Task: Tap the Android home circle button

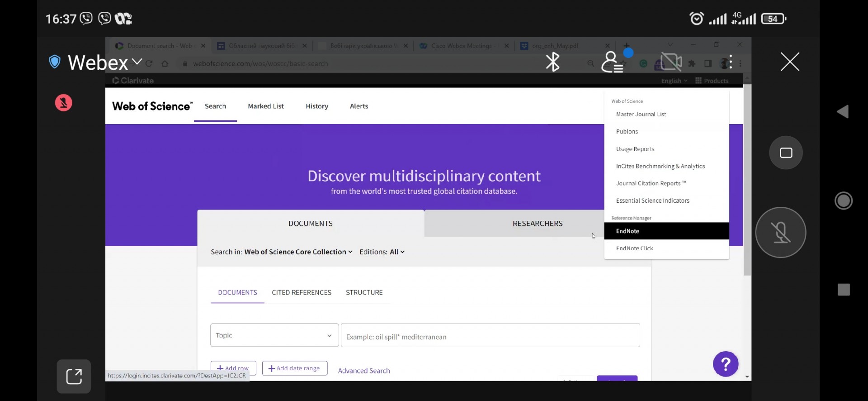Action: [x=844, y=200]
